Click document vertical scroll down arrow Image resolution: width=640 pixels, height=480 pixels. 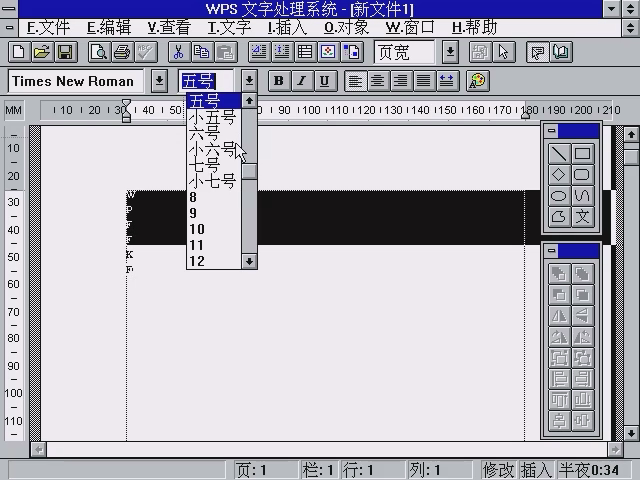[x=631, y=433]
